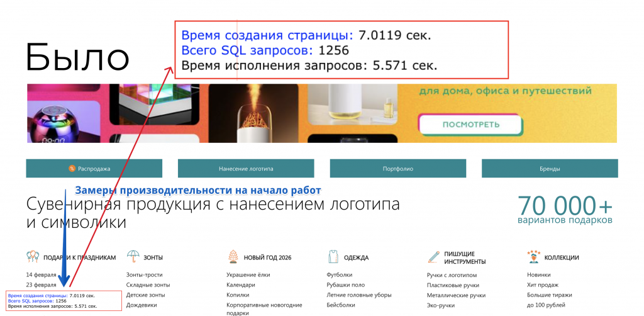The width and height of the screenshot is (644, 316).
Task: Open Украшение ёлки link
Action: (248, 274)
